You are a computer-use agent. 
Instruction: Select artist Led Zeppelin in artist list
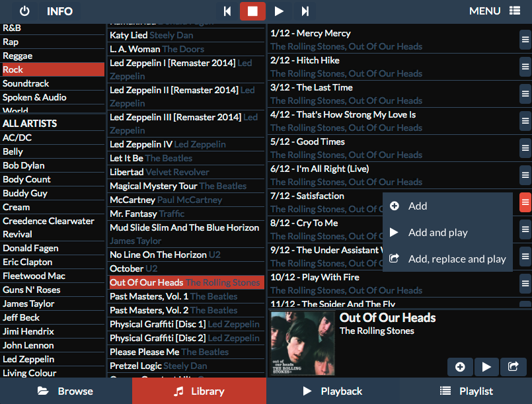[52, 359]
